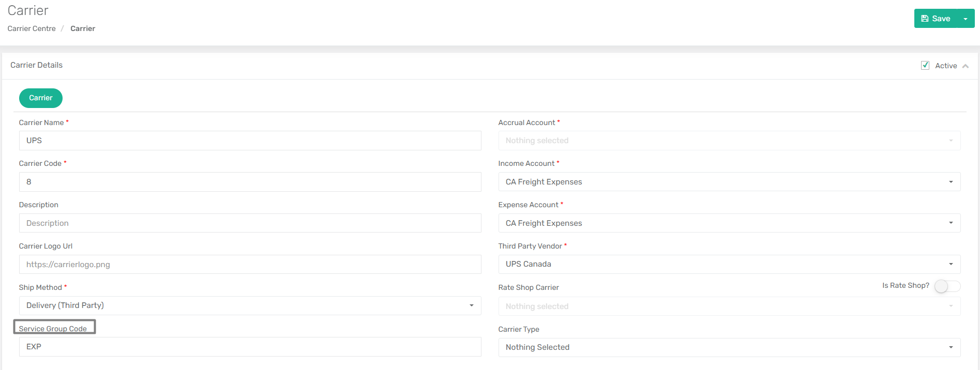Image resolution: width=980 pixels, height=370 pixels.
Task: Click the Third Party Vendor label
Action: click(530, 246)
